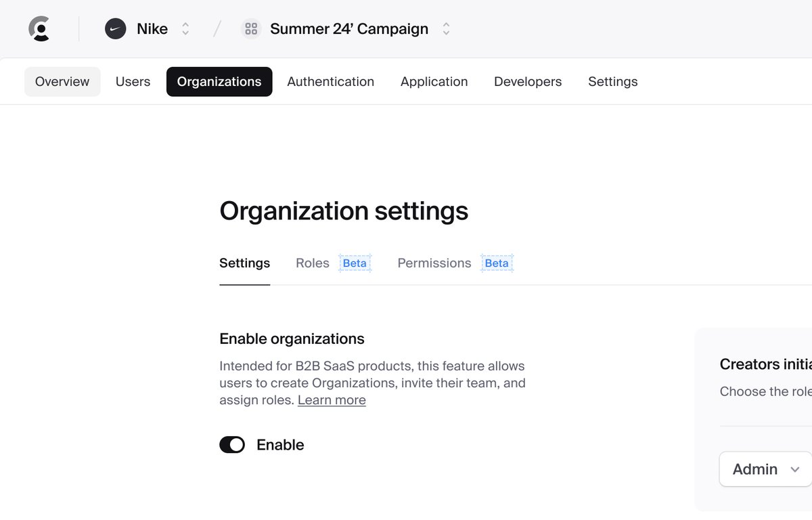Image resolution: width=812 pixels, height=520 pixels.
Task: Go to the Developers tab
Action: click(x=528, y=82)
